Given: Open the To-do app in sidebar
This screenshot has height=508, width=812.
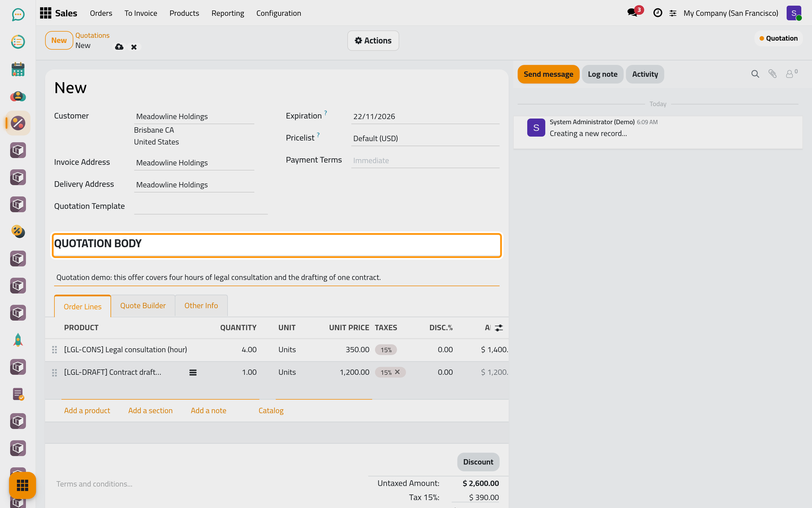Looking at the screenshot, I should [x=18, y=42].
